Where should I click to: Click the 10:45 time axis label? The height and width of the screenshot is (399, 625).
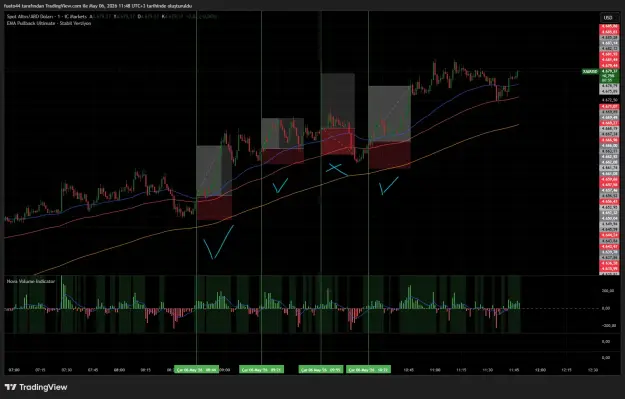click(x=409, y=370)
